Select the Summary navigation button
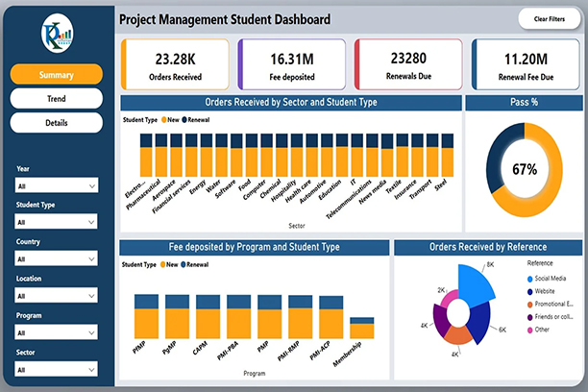 [x=57, y=74]
